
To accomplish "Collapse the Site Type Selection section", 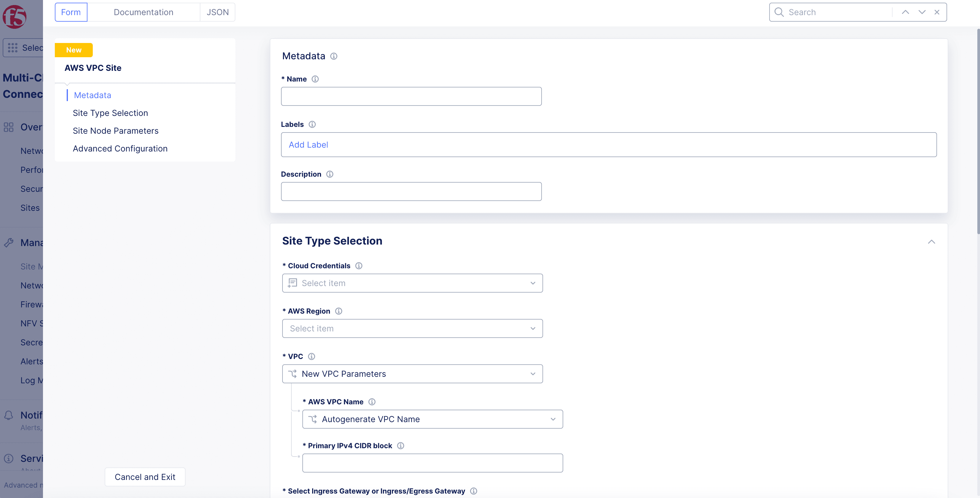I will point(932,241).
